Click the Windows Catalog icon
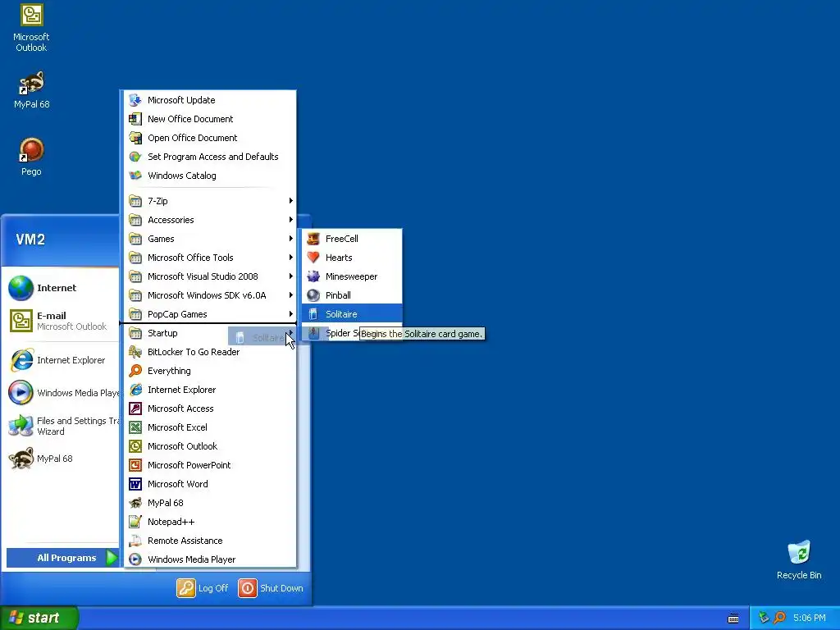The width and height of the screenshot is (840, 630). tap(135, 176)
